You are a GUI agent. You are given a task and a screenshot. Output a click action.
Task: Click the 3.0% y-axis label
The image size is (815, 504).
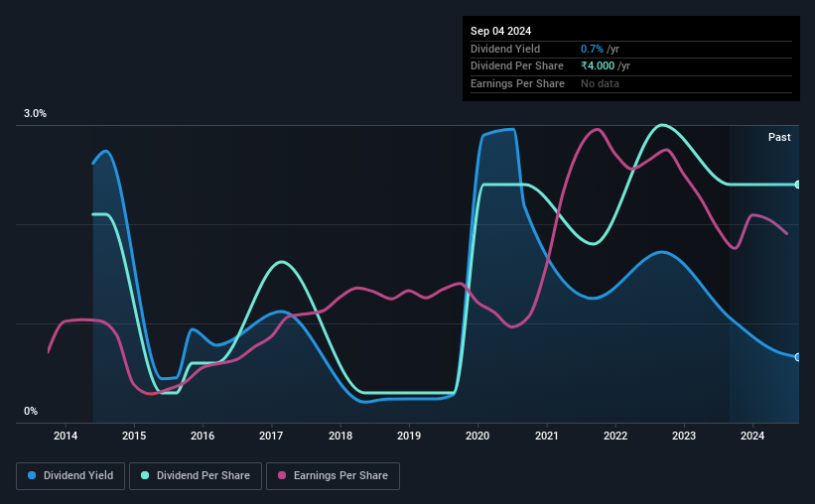pos(35,113)
